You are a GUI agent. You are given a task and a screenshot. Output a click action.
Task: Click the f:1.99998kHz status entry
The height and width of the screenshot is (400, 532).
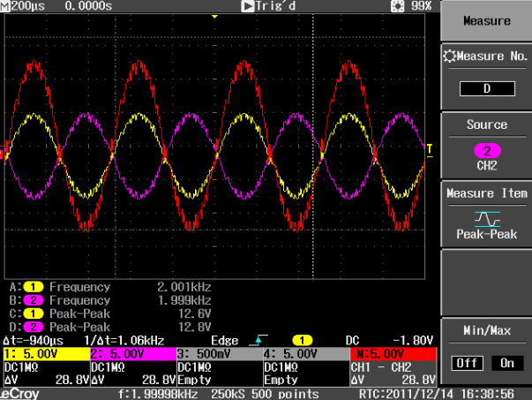point(158,394)
